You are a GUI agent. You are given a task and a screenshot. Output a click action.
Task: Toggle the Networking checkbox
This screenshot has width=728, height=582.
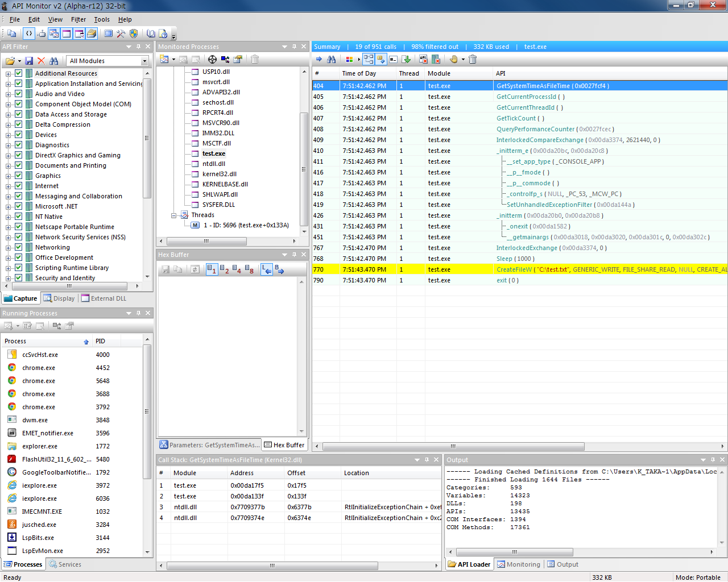(19, 247)
